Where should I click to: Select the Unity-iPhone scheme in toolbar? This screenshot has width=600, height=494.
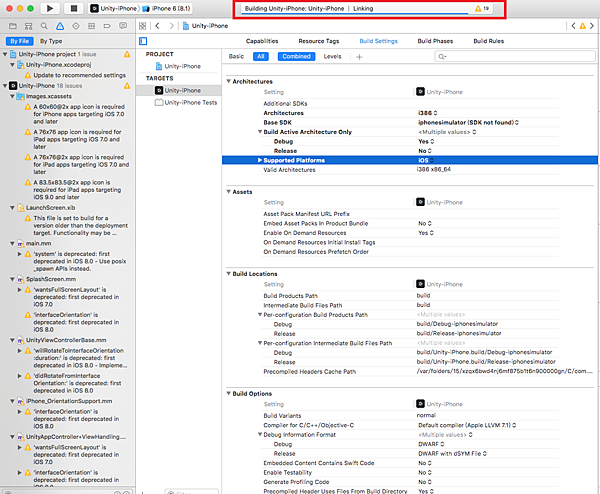(114, 8)
